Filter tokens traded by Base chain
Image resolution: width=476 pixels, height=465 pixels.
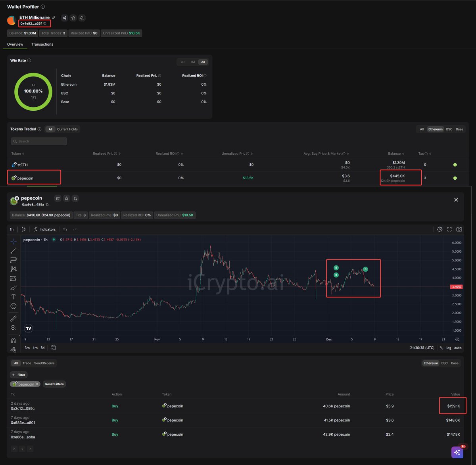click(459, 129)
